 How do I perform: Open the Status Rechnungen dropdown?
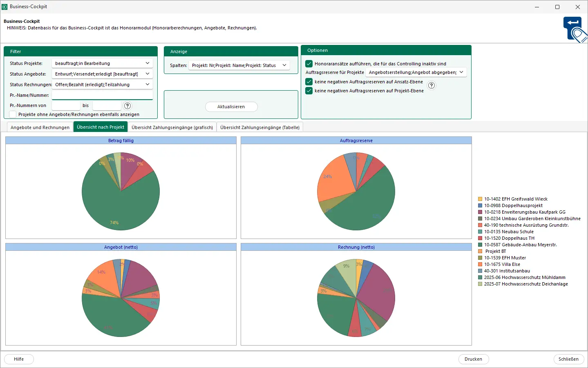click(x=147, y=85)
